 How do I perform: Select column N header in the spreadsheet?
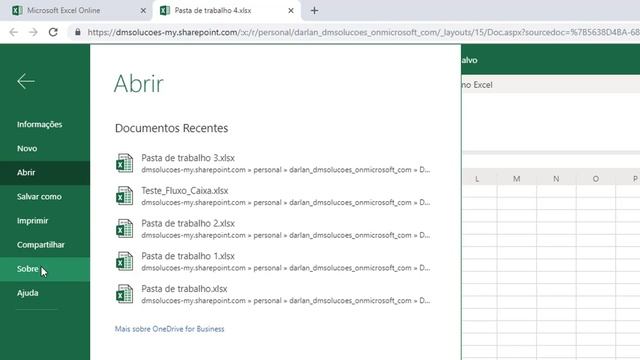[x=556, y=179]
